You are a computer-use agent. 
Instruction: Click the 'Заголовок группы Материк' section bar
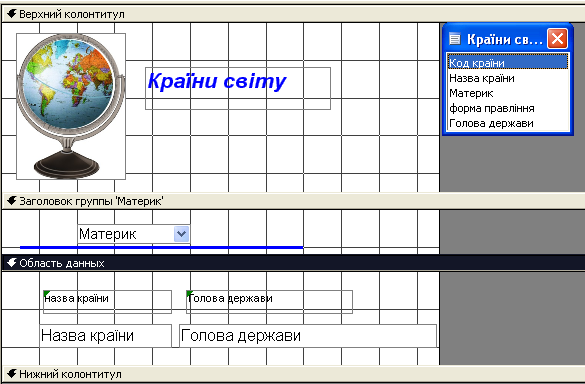pyautogui.click(x=292, y=201)
